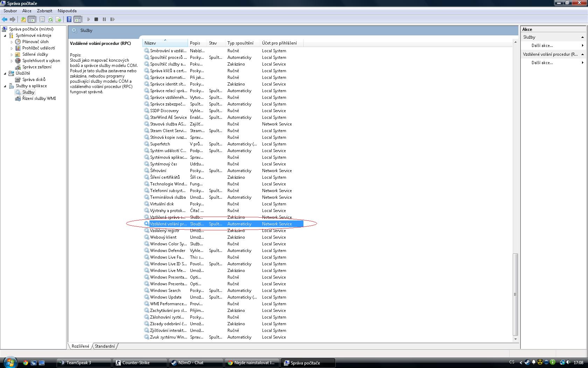
Task: Open the Windows Start orb
Action: click(x=10, y=362)
